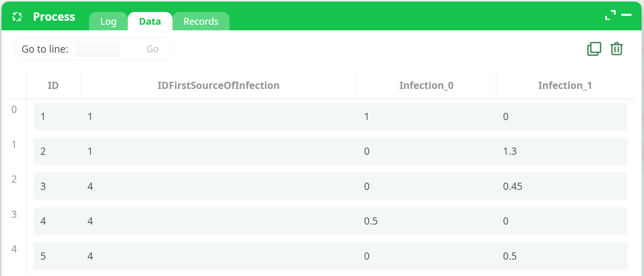This screenshot has width=644, height=276.
Task: Click ID value 2 cell
Action: click(x=43, y=151)
